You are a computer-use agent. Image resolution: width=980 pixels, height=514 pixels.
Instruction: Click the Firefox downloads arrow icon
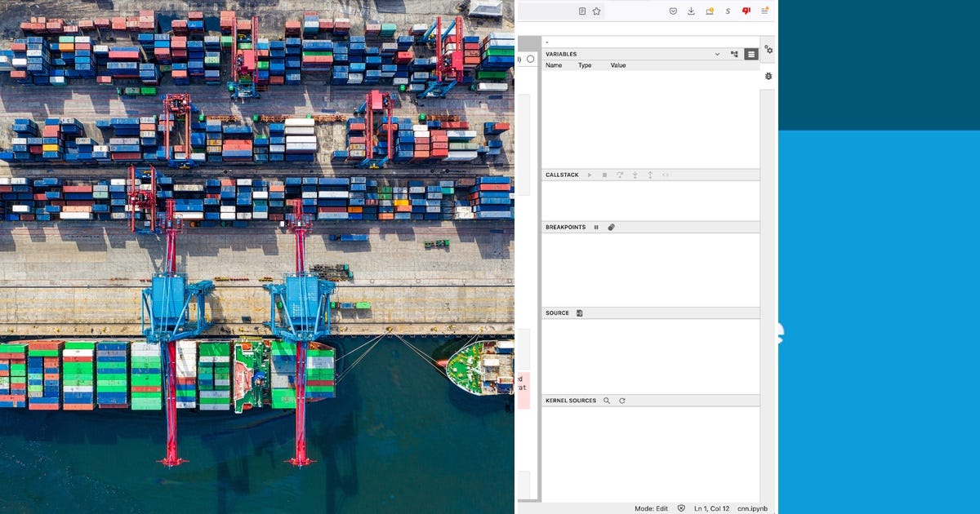(x=690, y=11)
